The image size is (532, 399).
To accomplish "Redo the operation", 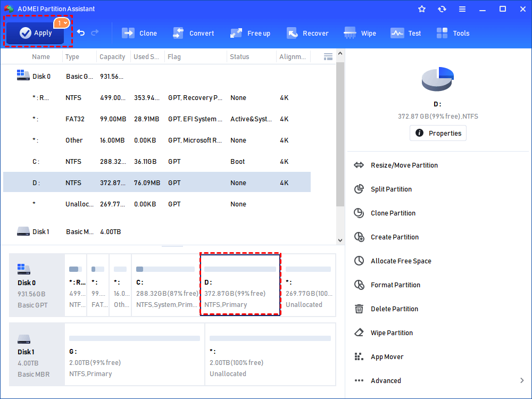I will pyautogui.click(x=95, y=32).
